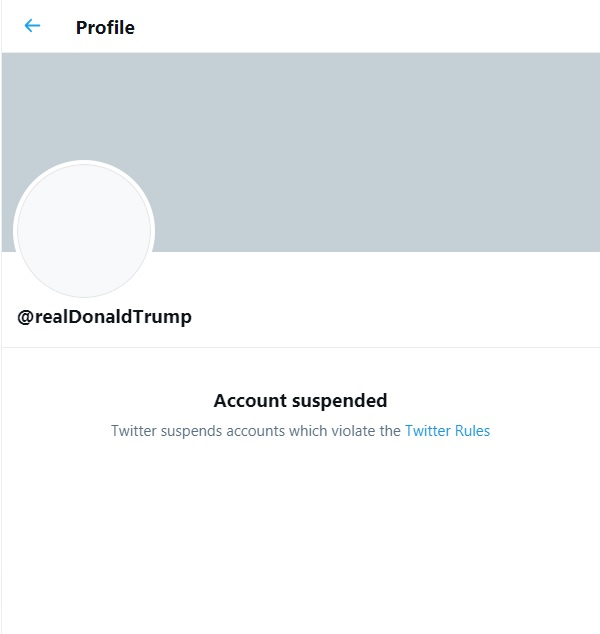This screenshot has height=634, width=600.
Task: Click the suspension explanation sentence
Action: (256, 431)
